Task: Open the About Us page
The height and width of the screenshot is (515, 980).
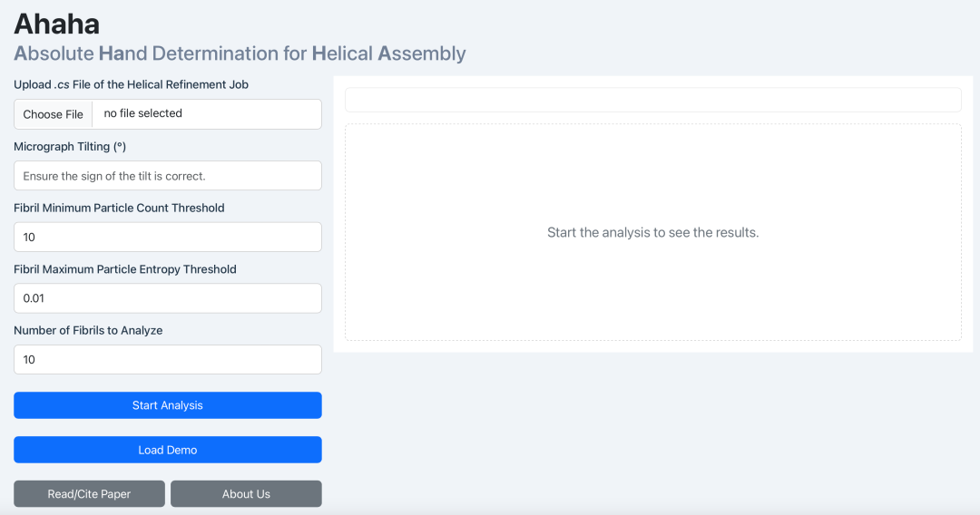Action: (246, 494)
